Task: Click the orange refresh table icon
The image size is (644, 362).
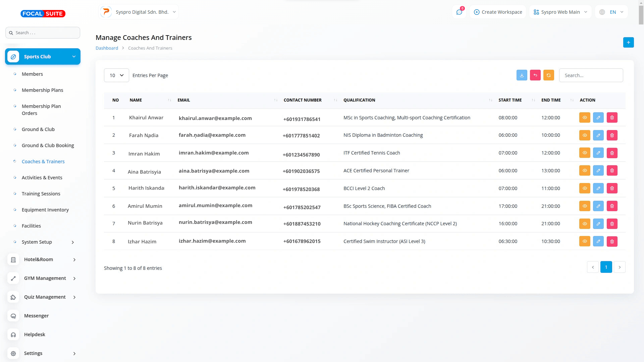Action: pyautogui.click(x=548, y=75)
